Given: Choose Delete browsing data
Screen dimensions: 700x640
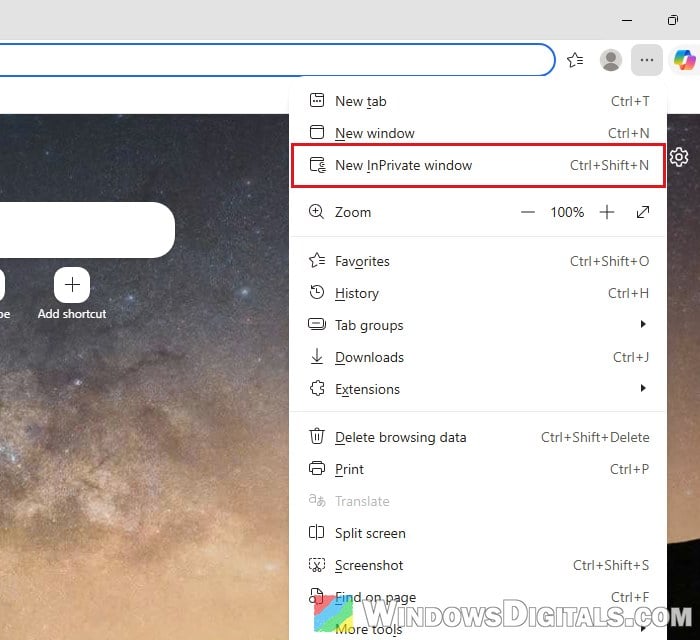Looking at the screenshot, I should point(478,437).
